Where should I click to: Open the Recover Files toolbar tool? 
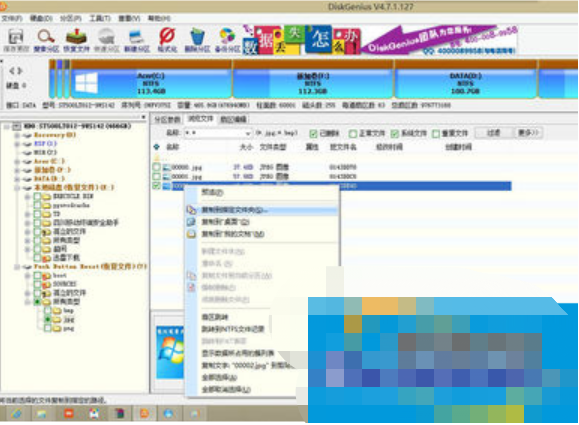76,40
